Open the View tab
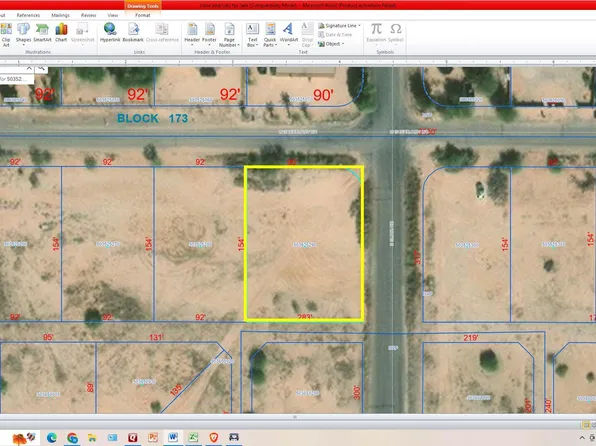The image size is (596, 446). [113, 15]
